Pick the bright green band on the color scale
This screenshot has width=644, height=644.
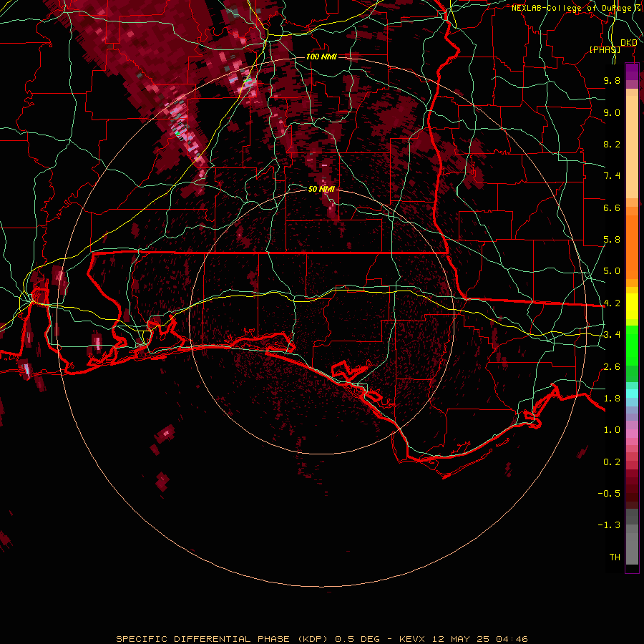pyautogui.click(x=632, y=346)
